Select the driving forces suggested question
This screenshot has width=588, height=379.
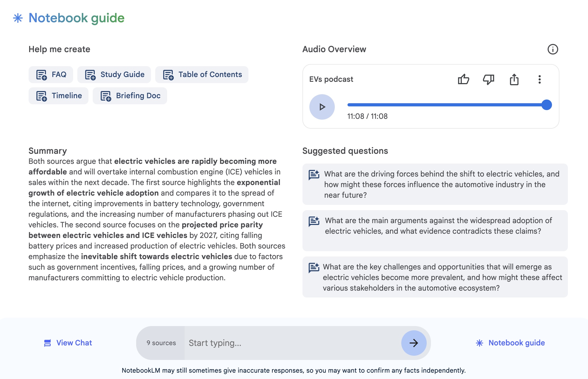point(435,184)
